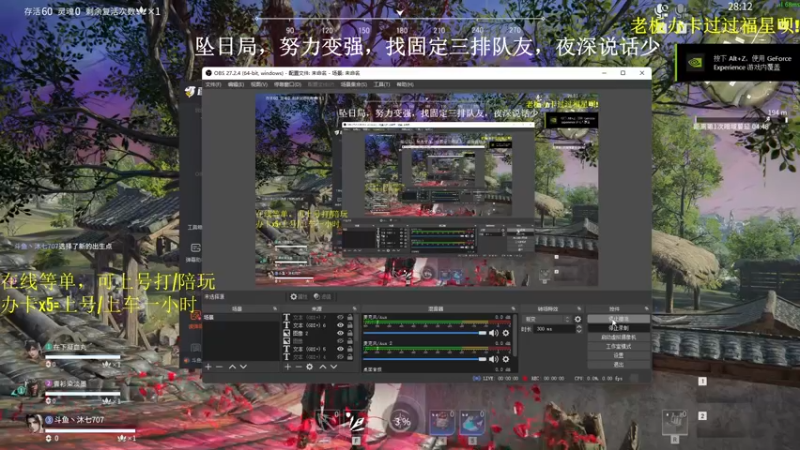Select the 图像 2 source row
This screenshot has height=450, width=800.
pos(318,333)
